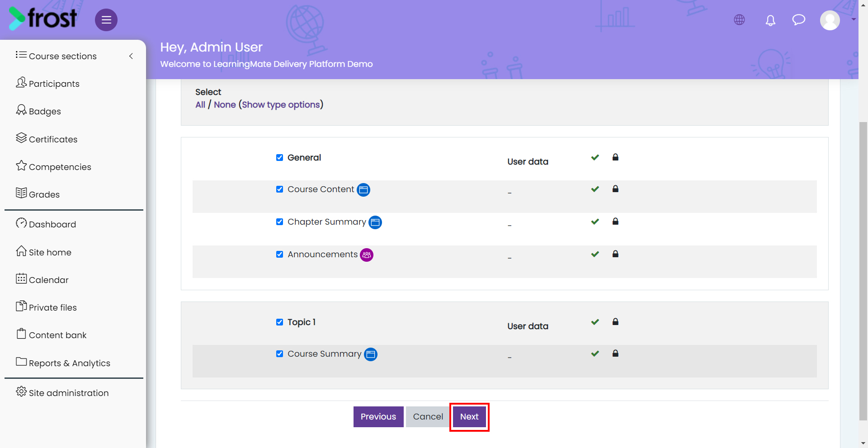Collapse the Course sections sidebar chevron
The width and height of the screenshot is (868, 448).
coord(131,56)
